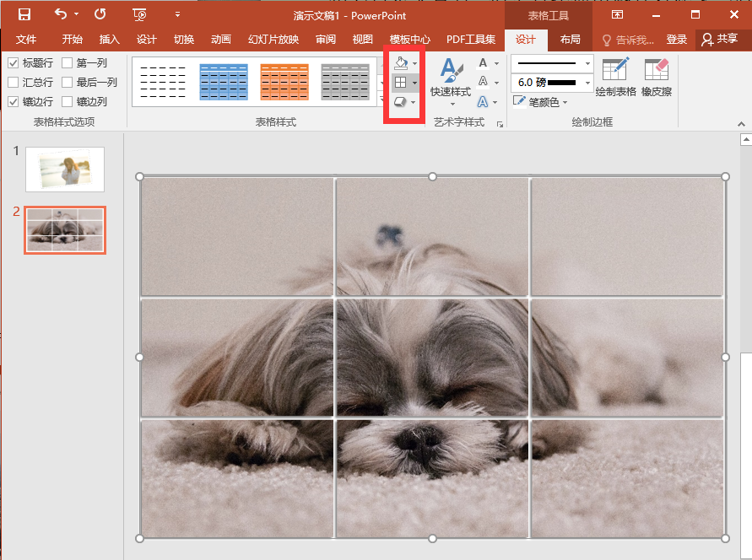
Task: Open PDF工具集 tab
Action: (471, 40)
